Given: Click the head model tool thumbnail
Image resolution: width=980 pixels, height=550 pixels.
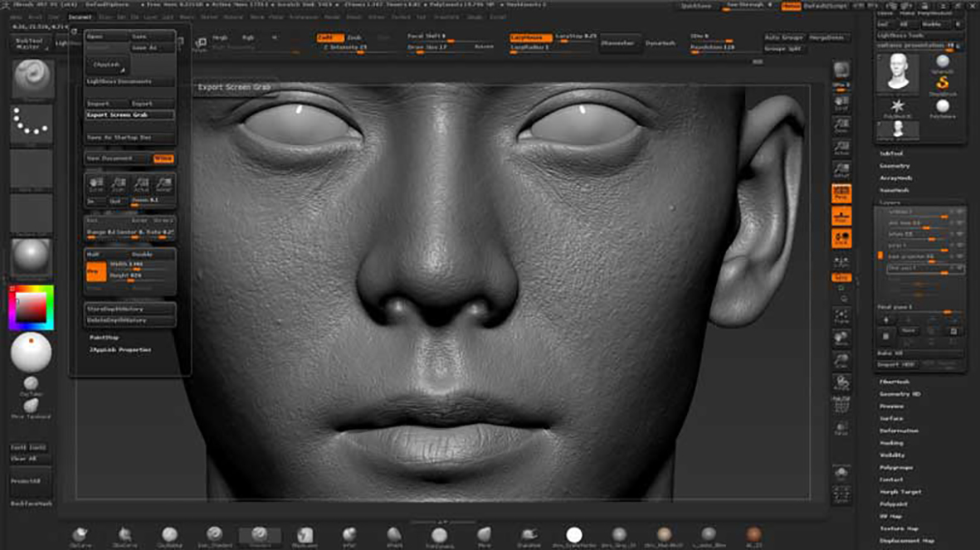Looking at the screenshot, I should 898,73.
